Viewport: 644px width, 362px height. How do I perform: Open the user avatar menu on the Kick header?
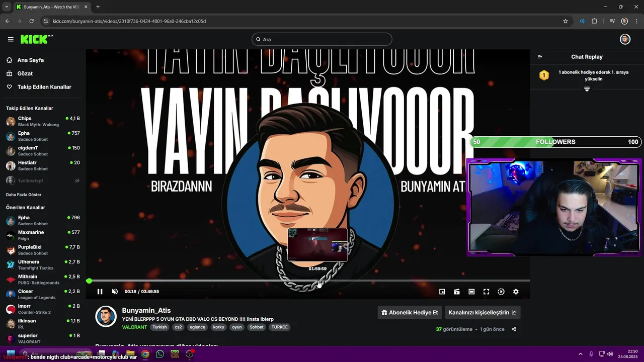click(625, 39)
